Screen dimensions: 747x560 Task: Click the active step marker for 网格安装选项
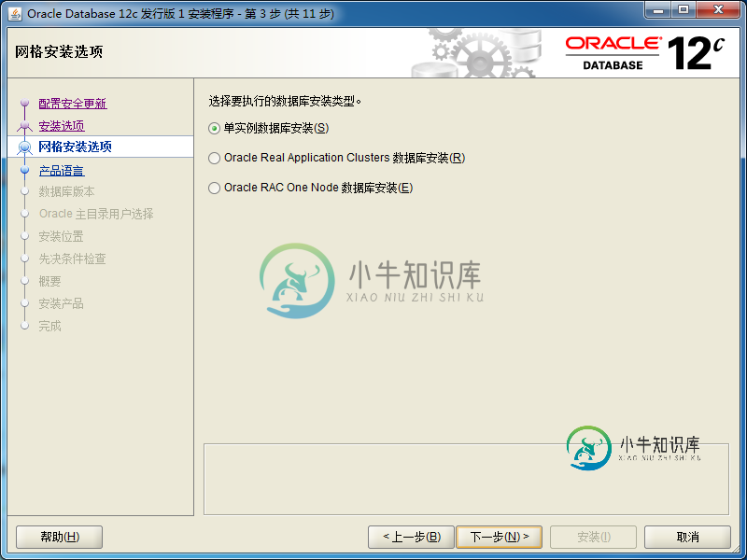(x=25, y=147)
